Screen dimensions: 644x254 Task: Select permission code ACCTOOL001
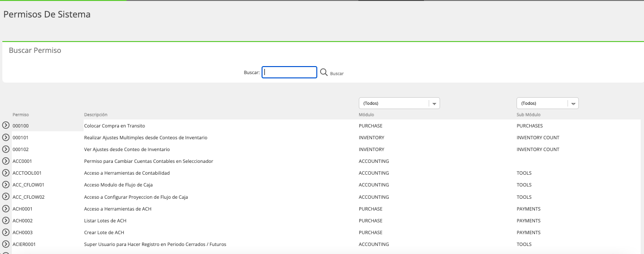tap(27, 173)
